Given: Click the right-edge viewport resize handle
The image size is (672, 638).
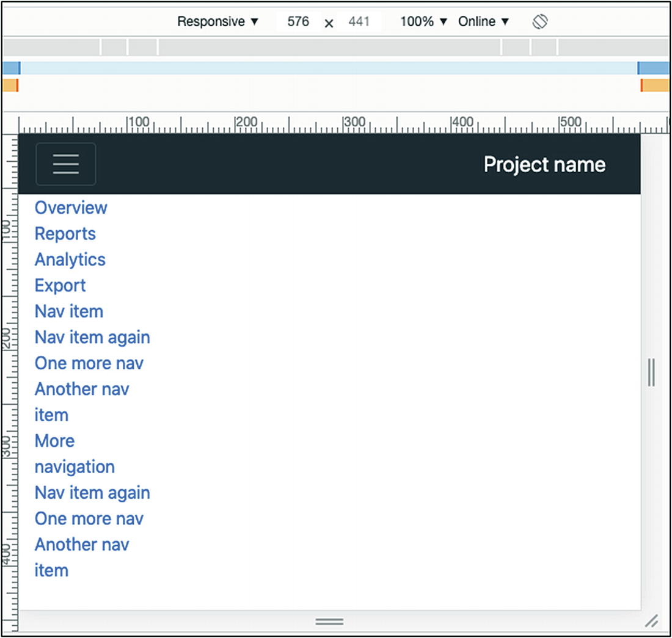Looking at the screenshot, I should click(651, 372).
